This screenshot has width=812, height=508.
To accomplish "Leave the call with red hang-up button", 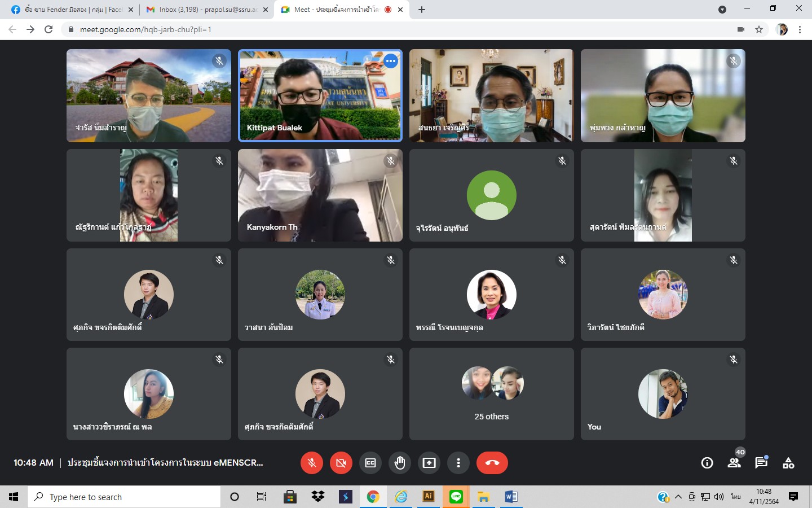I will 492,463.
